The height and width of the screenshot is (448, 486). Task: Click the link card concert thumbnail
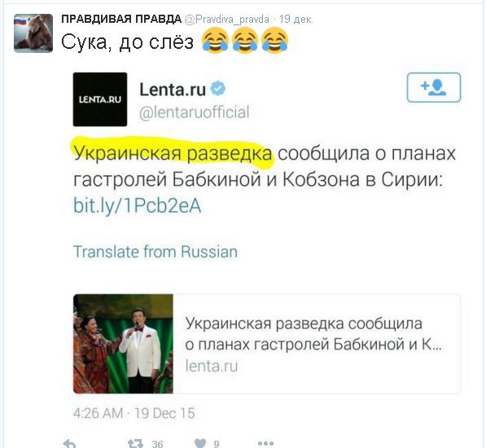[124, 344]
